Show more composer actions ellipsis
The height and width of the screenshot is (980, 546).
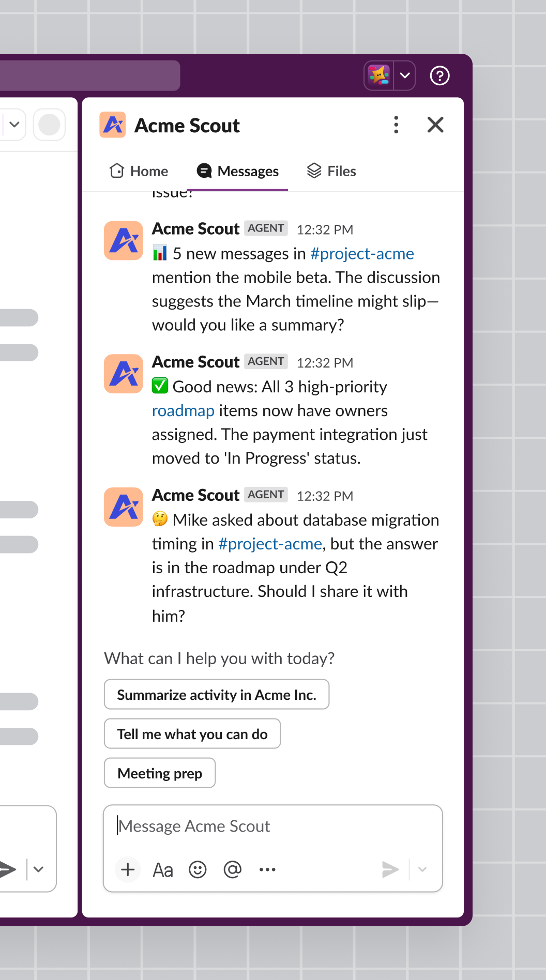point(267,869)
